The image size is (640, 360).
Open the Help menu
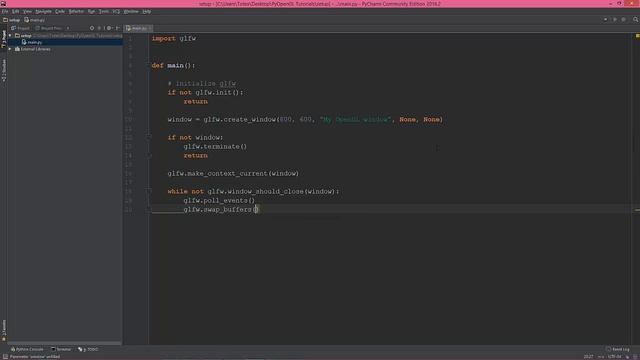tap(147, 11)
